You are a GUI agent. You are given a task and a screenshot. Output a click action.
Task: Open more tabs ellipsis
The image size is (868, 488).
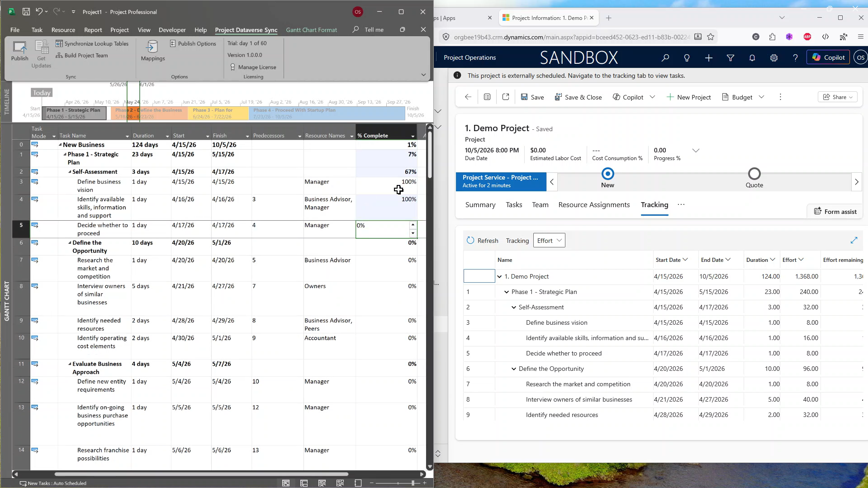[681, 204]
